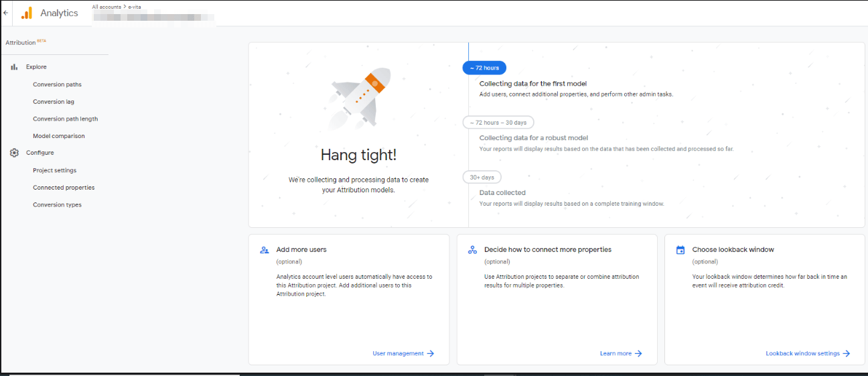Click the back arrow beside Analytics logo
This screenshot has height=376, width=868.
[6, 13]
